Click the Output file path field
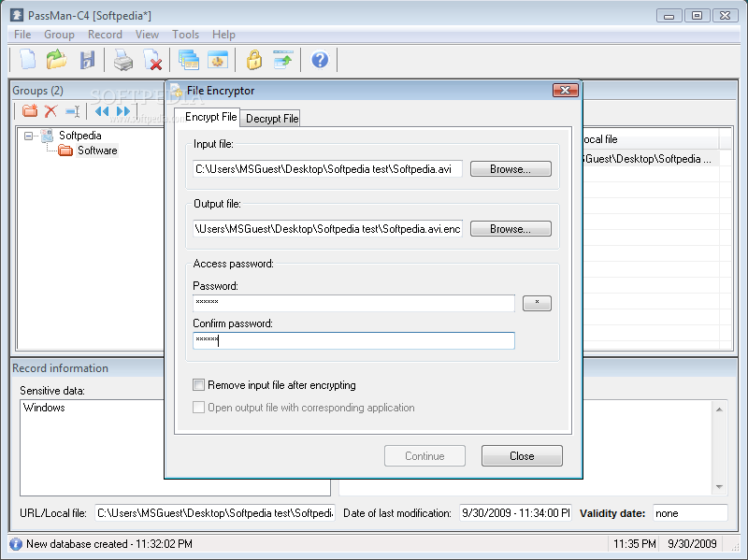Image resolution: width=748 pixels, height=560 pixels. [x=327, y=228]
